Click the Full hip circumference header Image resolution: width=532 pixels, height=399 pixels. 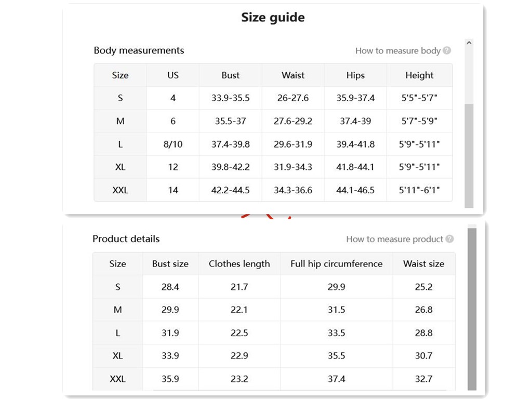click(x=336, y=264)
